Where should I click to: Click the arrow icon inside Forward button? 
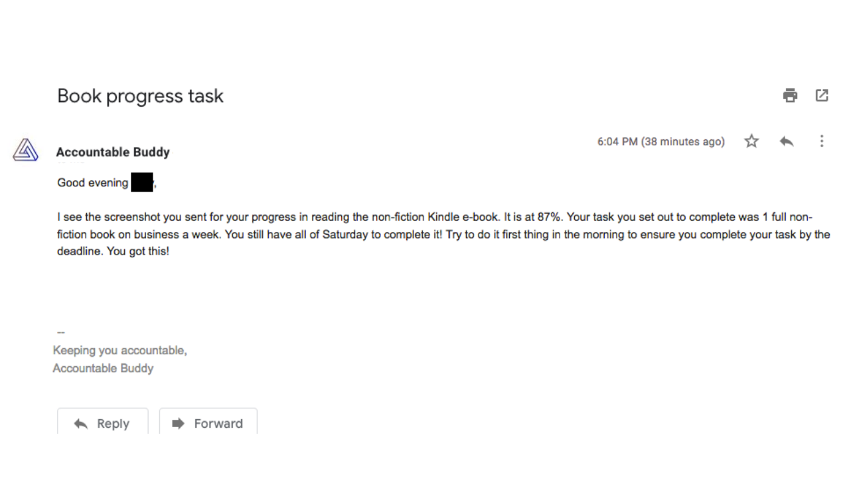178,424
